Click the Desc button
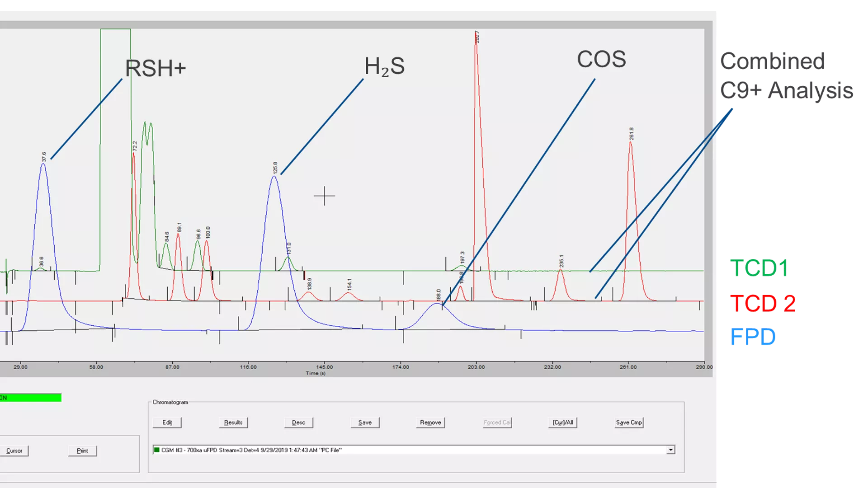This screenshot has height=488, width=868. point(298,422)
